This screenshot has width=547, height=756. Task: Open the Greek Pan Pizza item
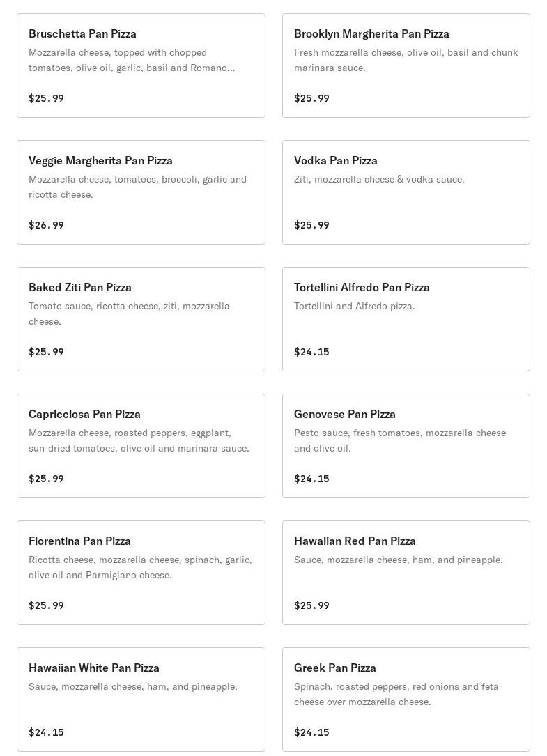406,700
